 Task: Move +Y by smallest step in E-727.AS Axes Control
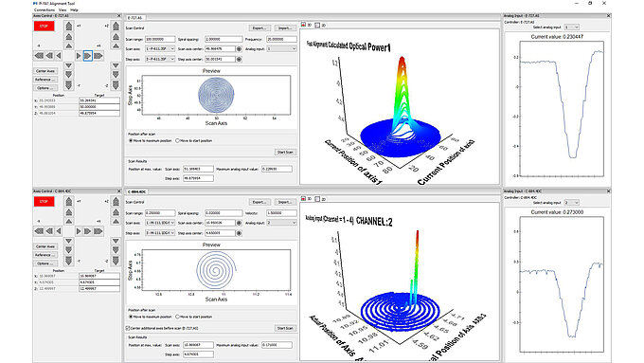[x=68, y=45]
